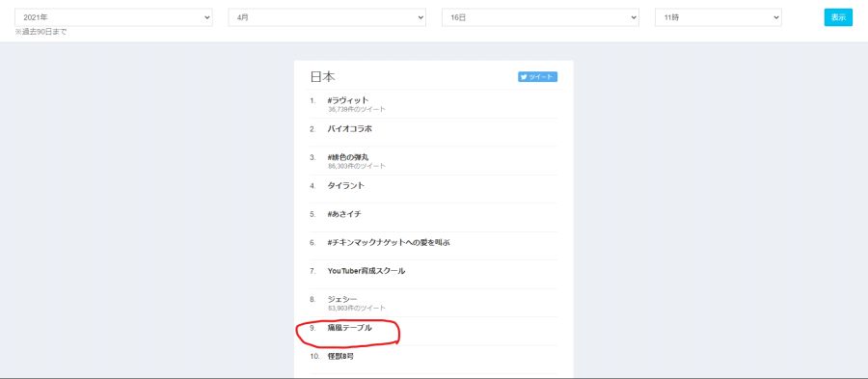Open the day dropdown showing 16日
This screenshot has height=379, width=868.
[540, 17]
